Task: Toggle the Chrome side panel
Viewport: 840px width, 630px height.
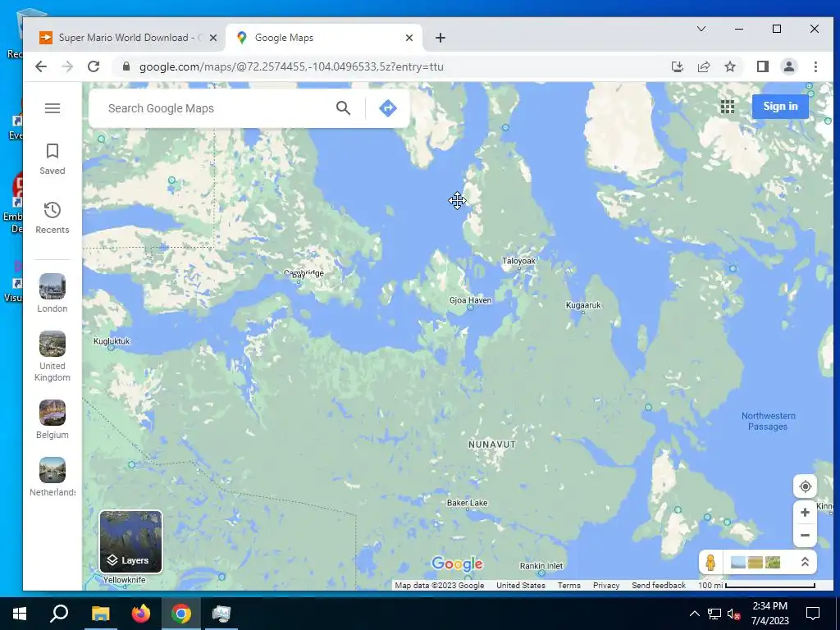Action: [762, 66]
